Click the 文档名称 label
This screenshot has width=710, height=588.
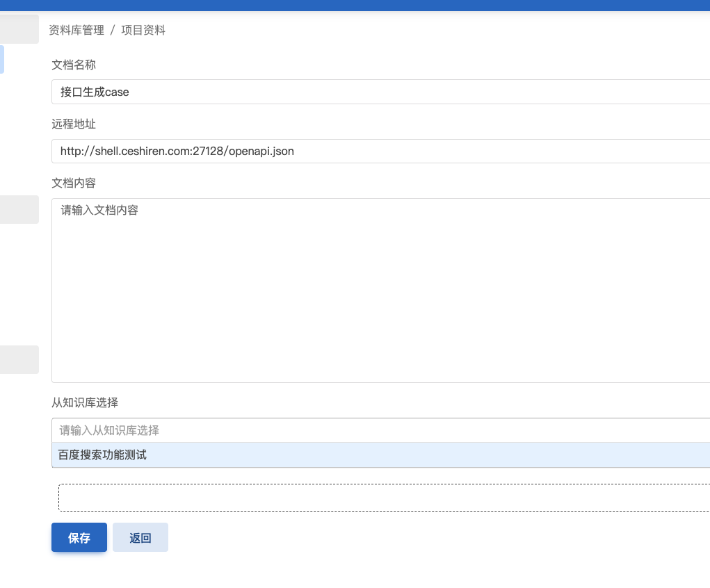tap(74, 65)
